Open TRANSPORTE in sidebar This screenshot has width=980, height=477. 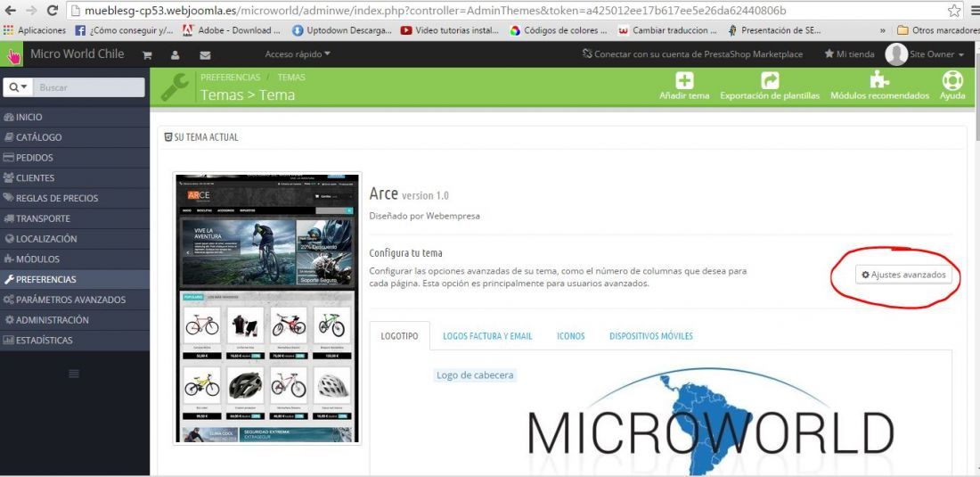(x=75, y=218)
